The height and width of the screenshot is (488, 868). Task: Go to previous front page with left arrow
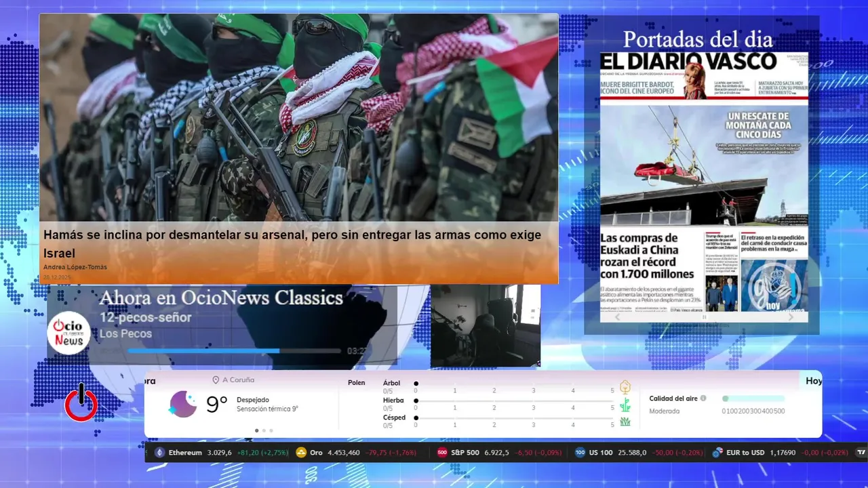(x=617, y=317)
